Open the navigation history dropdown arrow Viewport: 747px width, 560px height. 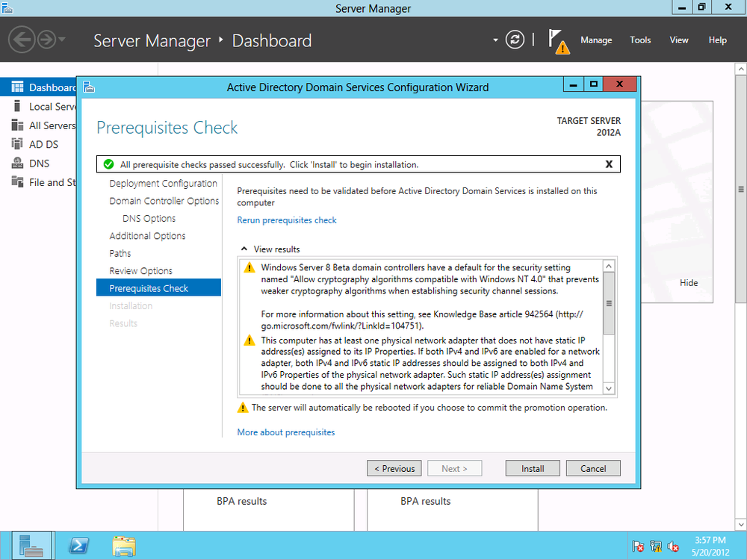63,40
